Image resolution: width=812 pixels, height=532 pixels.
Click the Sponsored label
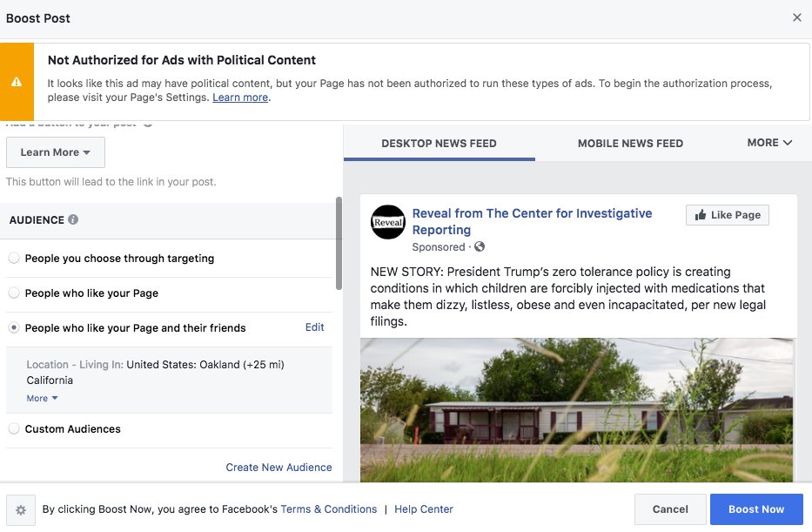[x=439, y=247]
